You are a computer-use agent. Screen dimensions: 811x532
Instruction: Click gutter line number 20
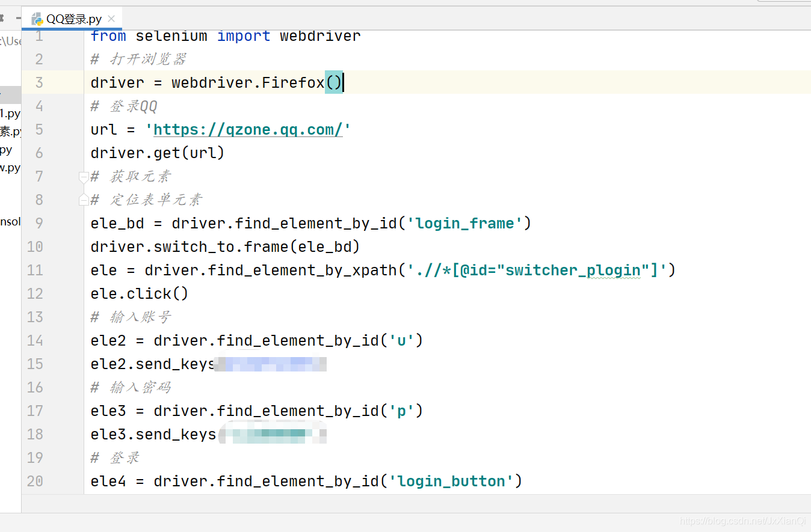coord(35,482)
